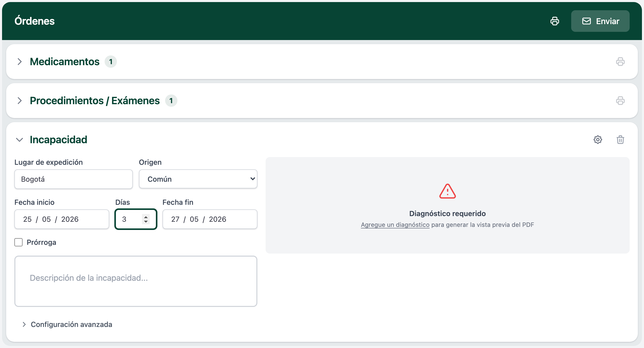Click the Procedimientos / Exámenes title
This screenshot has height=348, width=644.
pyautogui.click(x=95, y=101)
